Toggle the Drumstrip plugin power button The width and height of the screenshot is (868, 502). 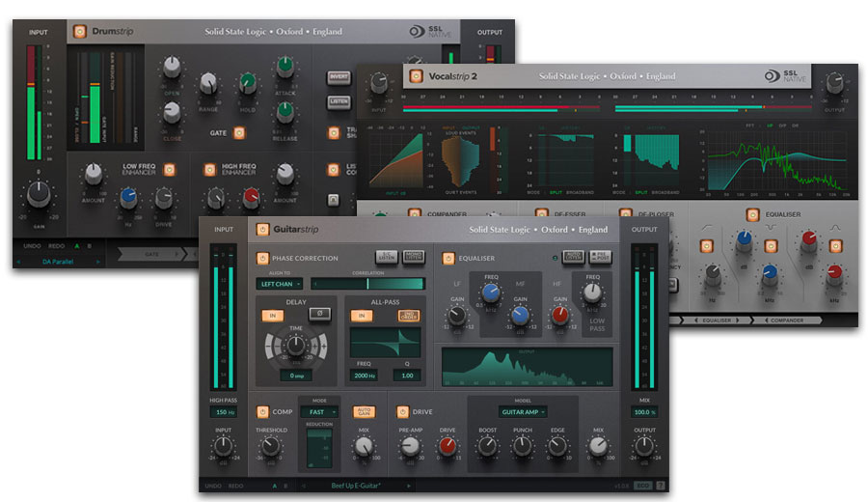point(80,32)
